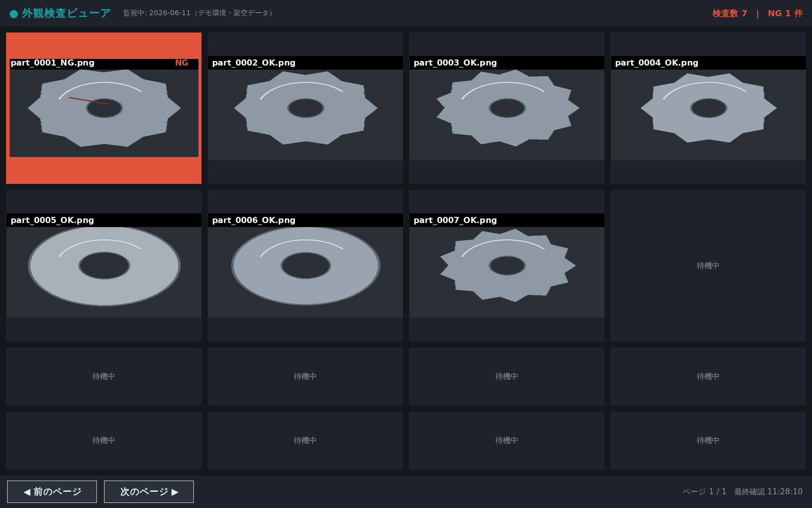The image size is (812, 508).
Task: Click the ページ 1 / 1 indicator
Action: [x=704, y=492]
